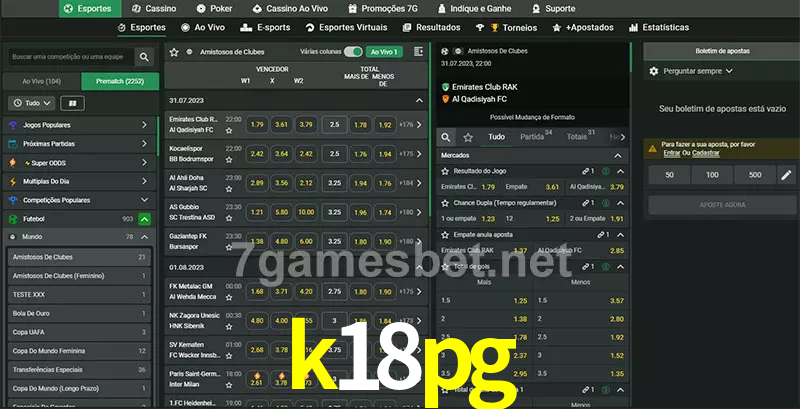The height and width of the screenshot is (409, 800).
Task: Collapse the Futebol sport section
Action: click(x=145, y=218)
